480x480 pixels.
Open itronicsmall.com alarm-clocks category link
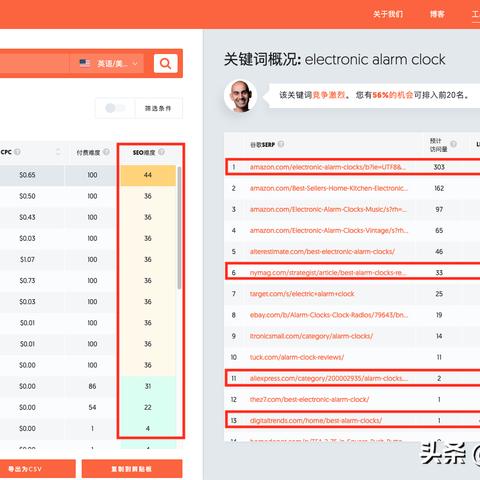(311, 336)
